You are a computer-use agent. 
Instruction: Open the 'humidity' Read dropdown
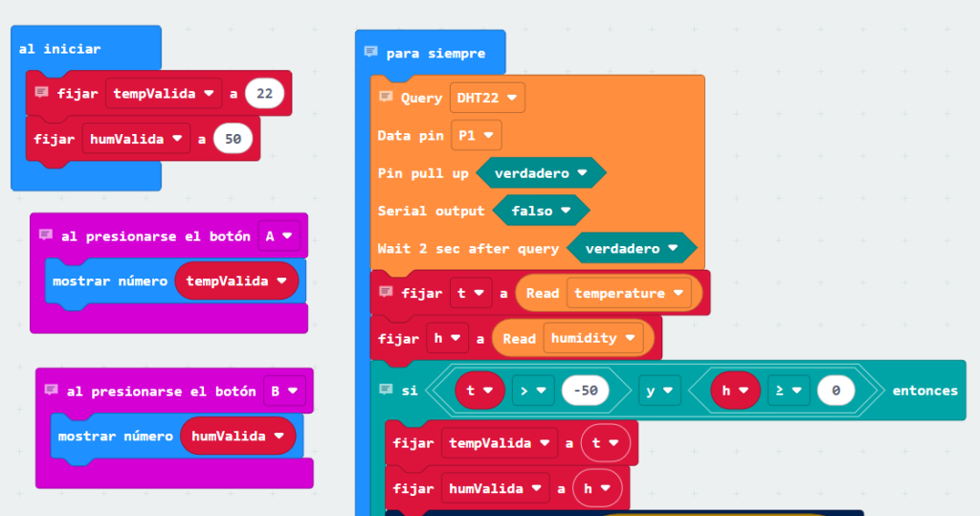(x=593, y=338)
